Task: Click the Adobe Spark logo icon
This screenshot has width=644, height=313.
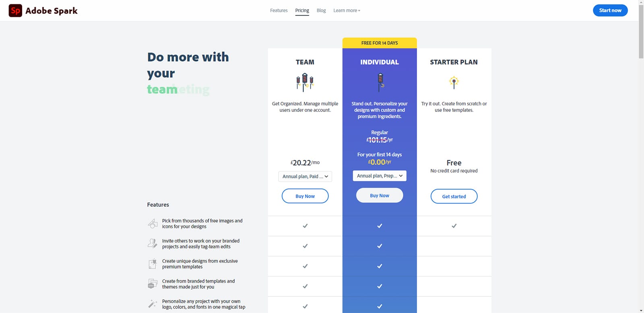Action: (x=15, y=10)
